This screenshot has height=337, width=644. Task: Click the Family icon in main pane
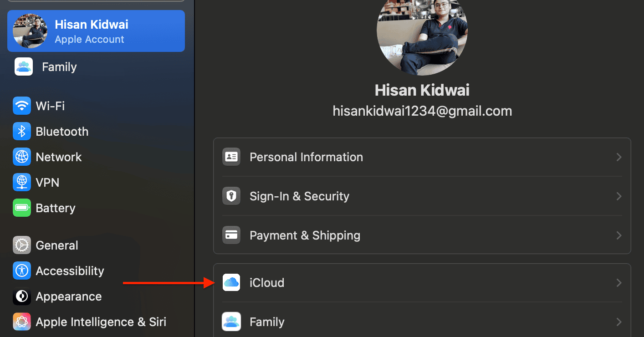(x=231, y=322)
